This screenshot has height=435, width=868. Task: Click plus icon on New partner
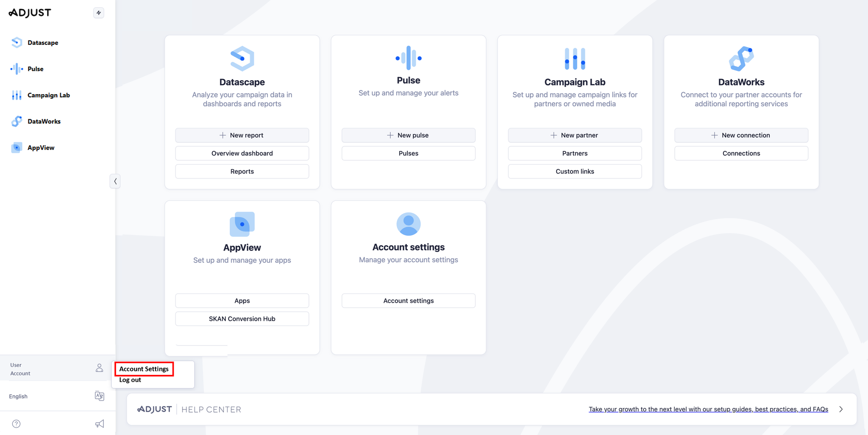(554, 135)
